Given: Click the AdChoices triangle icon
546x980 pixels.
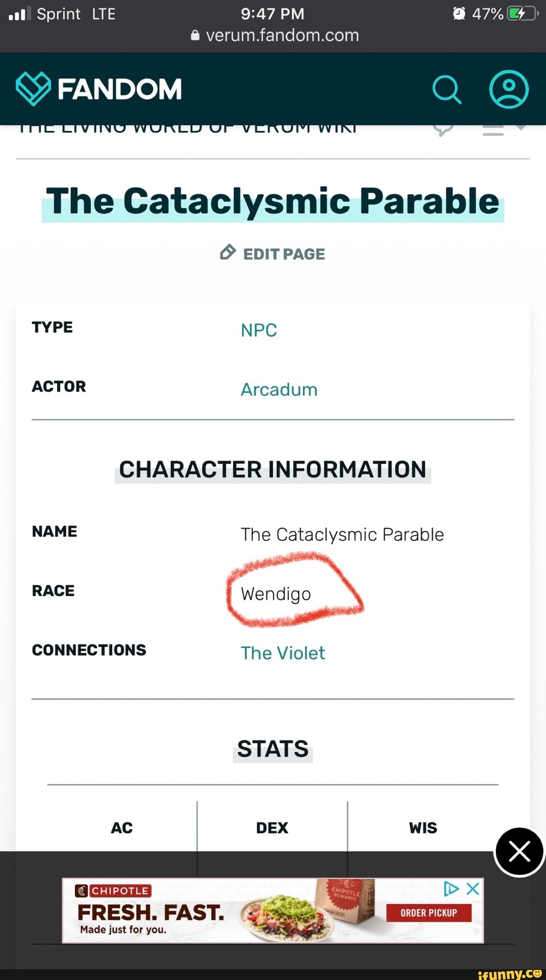Looking at the screenshot, I should click(450, 889).
